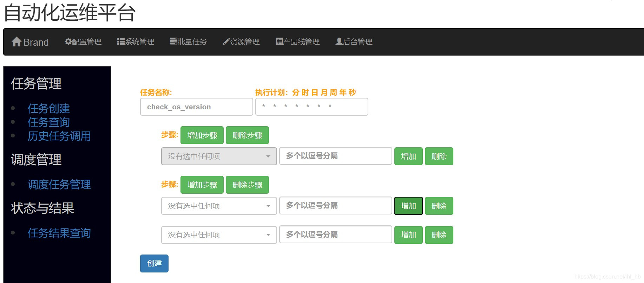
Task: Open 任务结果查询 sidebar link
Action: pos(59,233)
